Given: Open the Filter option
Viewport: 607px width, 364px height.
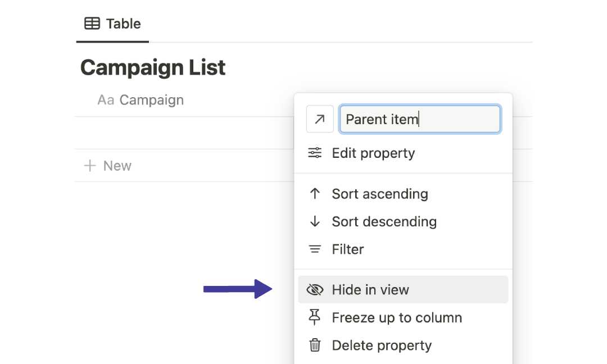Looking at the screenshot, I should coord(346,249).
